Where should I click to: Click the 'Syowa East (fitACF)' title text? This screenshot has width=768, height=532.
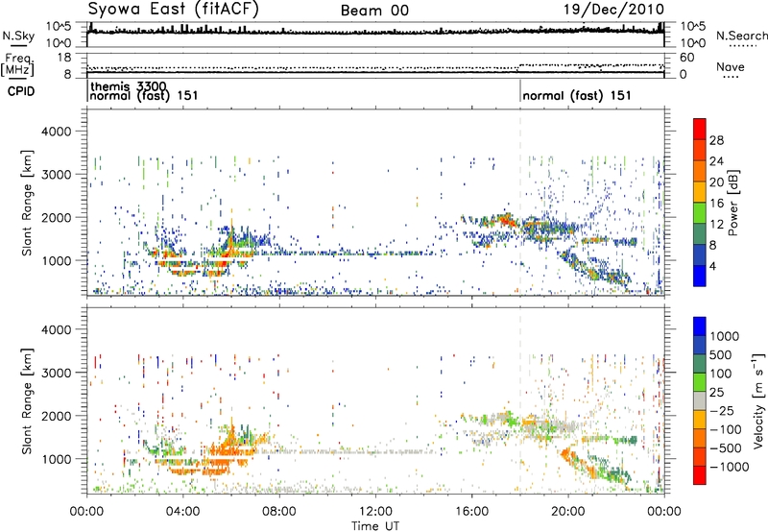[x=174, y=9]
